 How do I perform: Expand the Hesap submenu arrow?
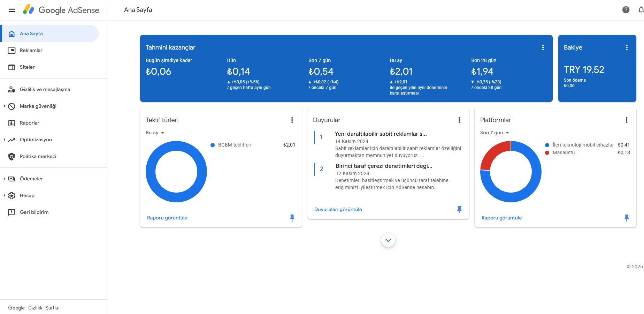pos(5,195)
